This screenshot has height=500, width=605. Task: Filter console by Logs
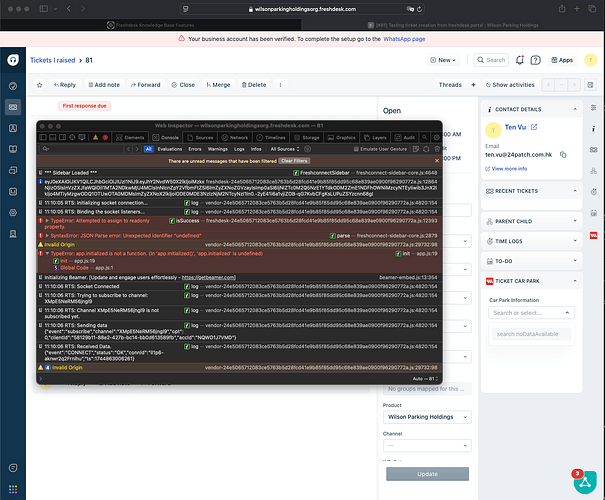click(239, 149)
